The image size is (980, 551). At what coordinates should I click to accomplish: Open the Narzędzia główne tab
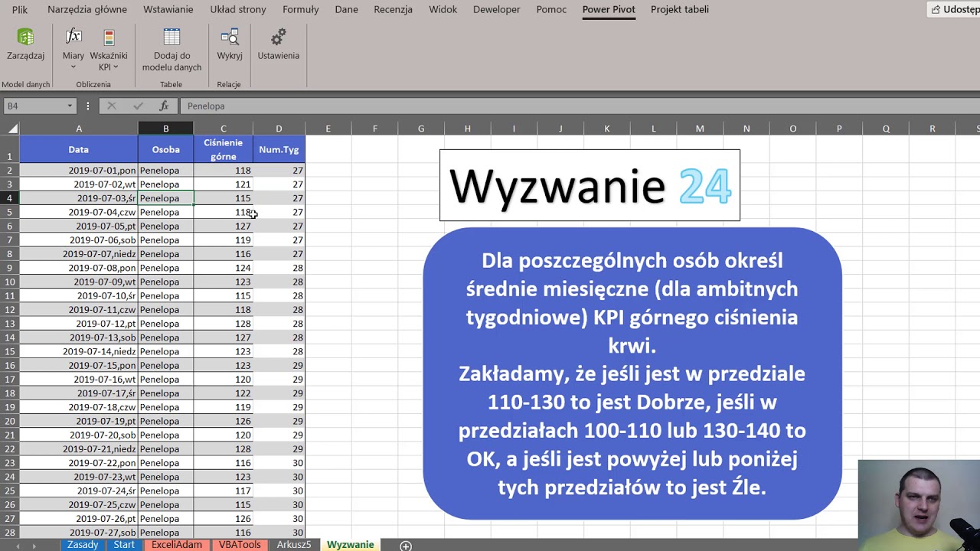click(x=87, y=9)
